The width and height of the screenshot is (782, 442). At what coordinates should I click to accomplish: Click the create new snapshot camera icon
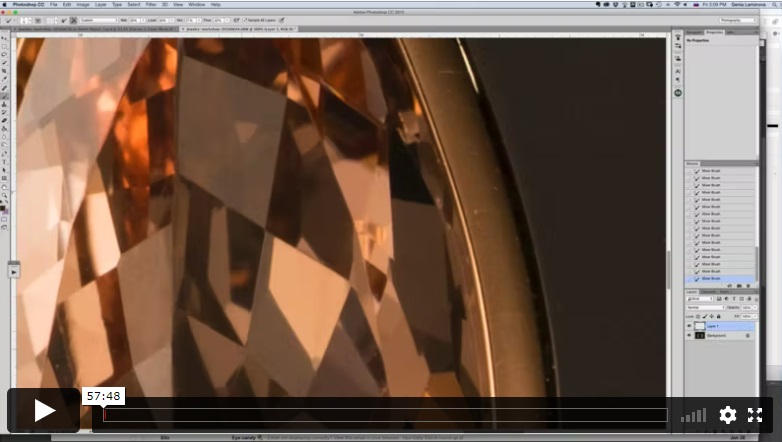click(739, 285)
